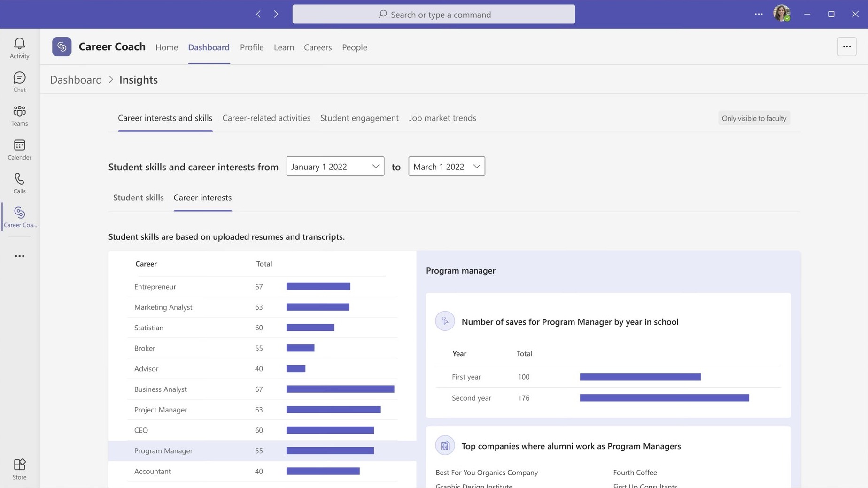Go back with the left arrow
Image resolution: width=868 pixels, height=488 pixels.
pos(258,14)
